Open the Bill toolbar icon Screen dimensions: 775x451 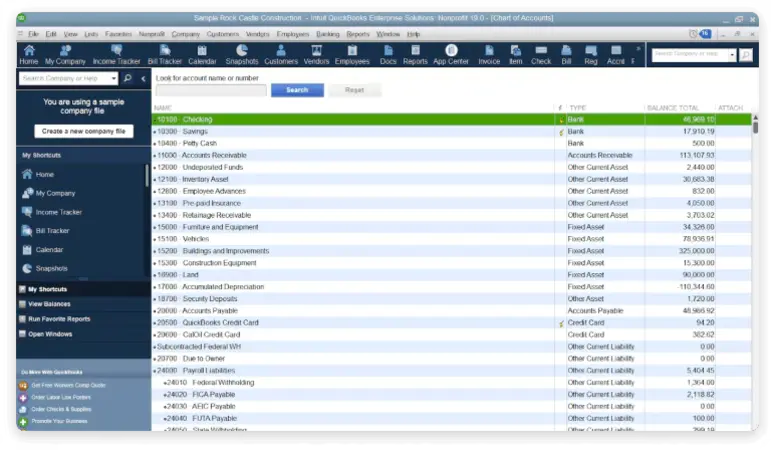point(566,54)
